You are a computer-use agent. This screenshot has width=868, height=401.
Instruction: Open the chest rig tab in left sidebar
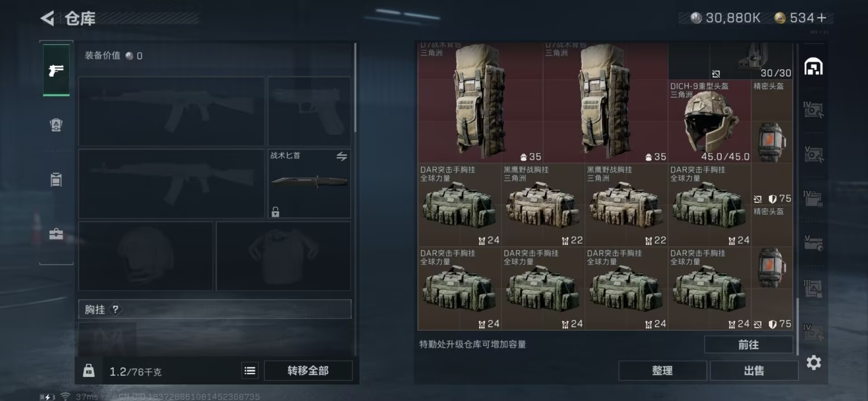click(x=56, y=179)
